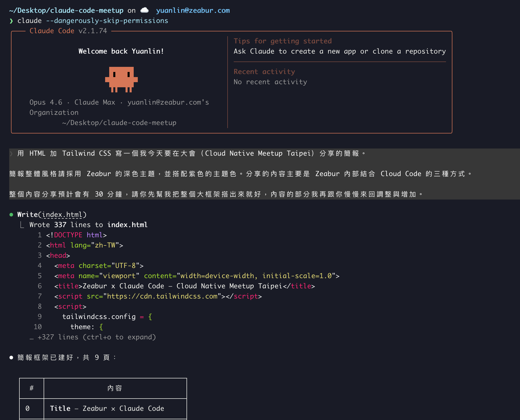The image size is (520, 420).
Task: Click the 內容 column header
Action: point(115,388)
